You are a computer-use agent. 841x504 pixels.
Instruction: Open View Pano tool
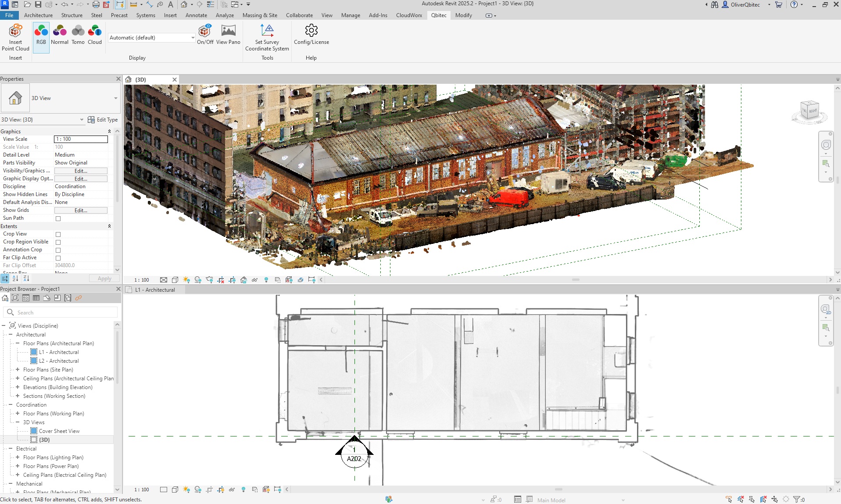tap(228, 35)
